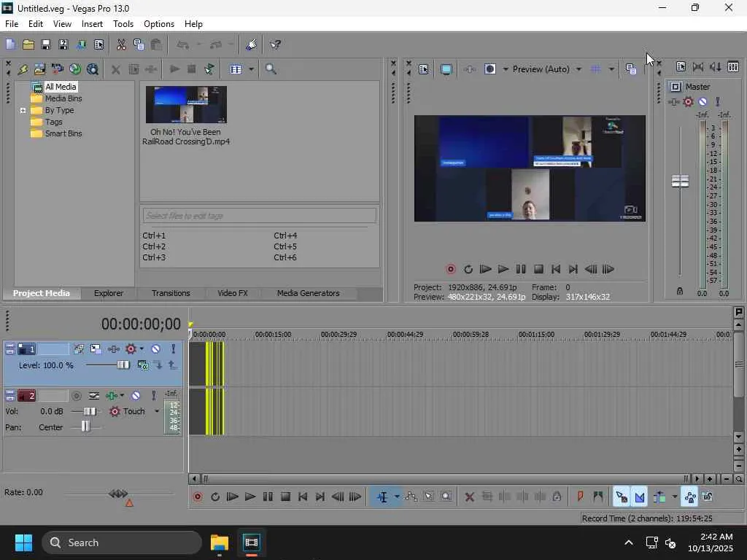
Task: Open the Insert menu
Action: coord(92,24)
